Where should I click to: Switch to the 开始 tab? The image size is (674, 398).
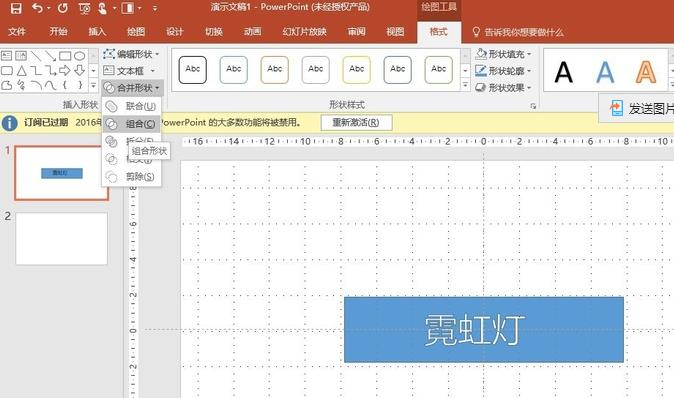(x=58, y=31)
